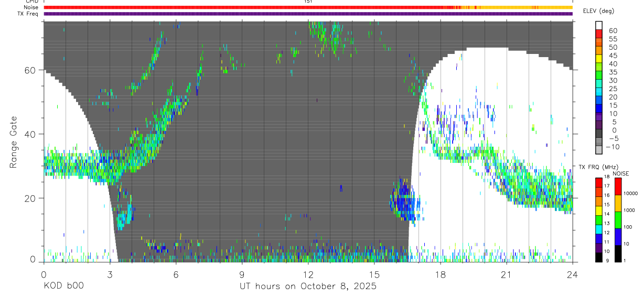644x297 pixels.
Task: Click the white top segment of ELEV color bar
Action: 599,25
